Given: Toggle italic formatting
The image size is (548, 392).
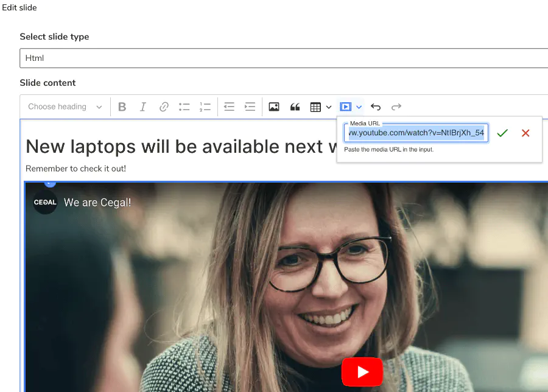Looking at the screenshot, I should (x=142, y=107).
